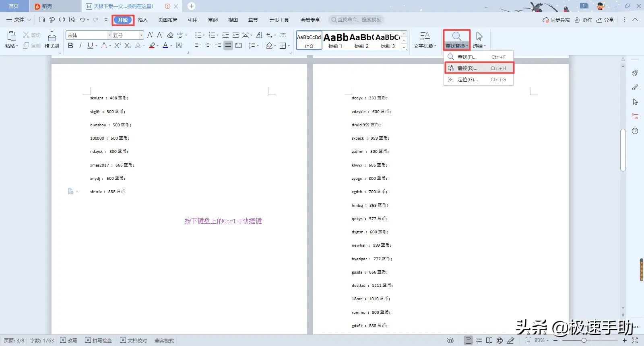This screenshot has width=644, height=346.
Task: Click the Format Painter (格式刷) icon
Action: point(52,40)
